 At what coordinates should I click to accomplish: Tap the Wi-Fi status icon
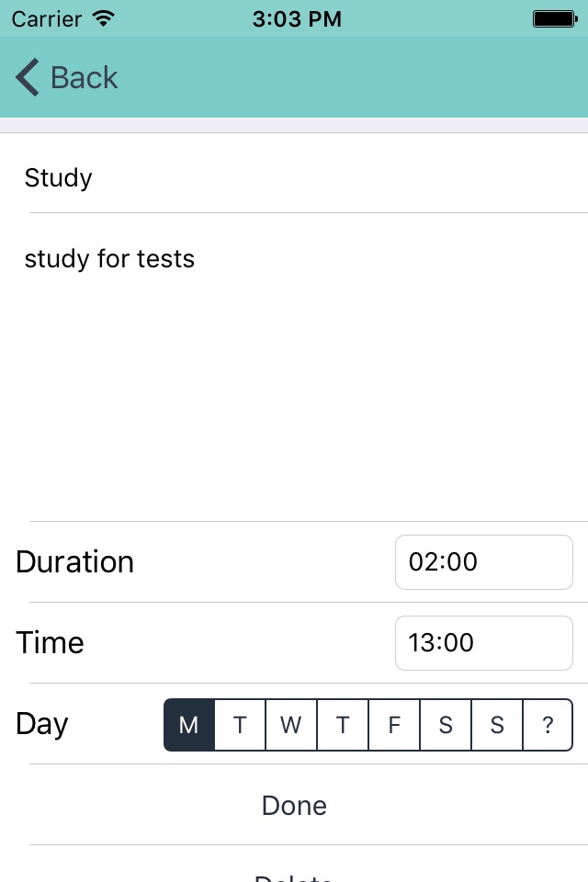pyautogui.click(x=104, y=18)
